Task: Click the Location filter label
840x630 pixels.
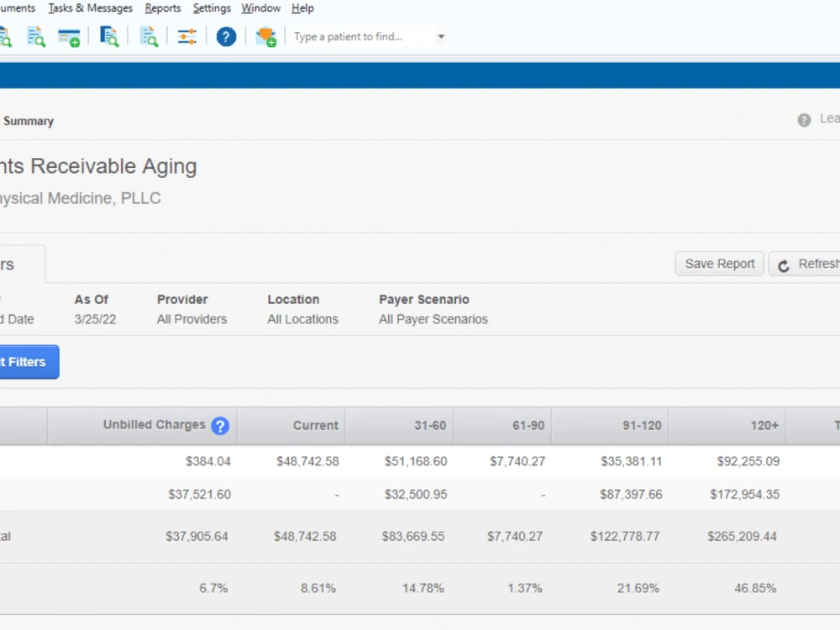Action: pos(293,300)
